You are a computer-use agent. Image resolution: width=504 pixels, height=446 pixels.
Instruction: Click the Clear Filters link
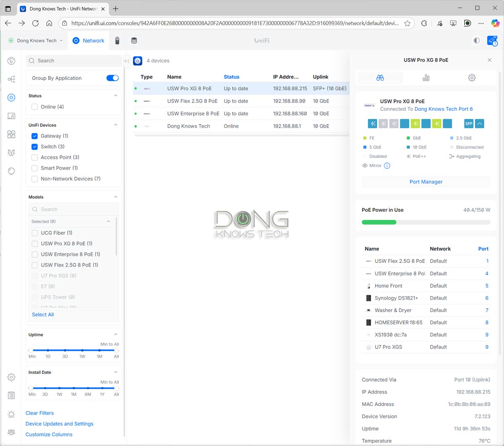[x=39, y=413]
